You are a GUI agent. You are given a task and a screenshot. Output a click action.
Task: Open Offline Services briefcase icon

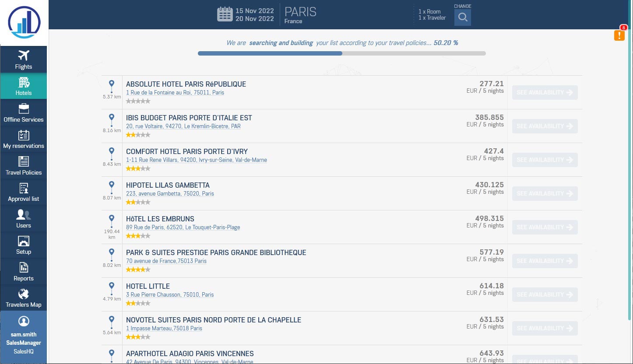pos(23,108)
